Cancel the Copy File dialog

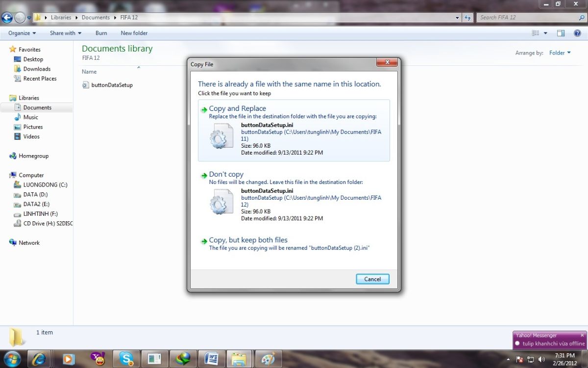point(372,279)
